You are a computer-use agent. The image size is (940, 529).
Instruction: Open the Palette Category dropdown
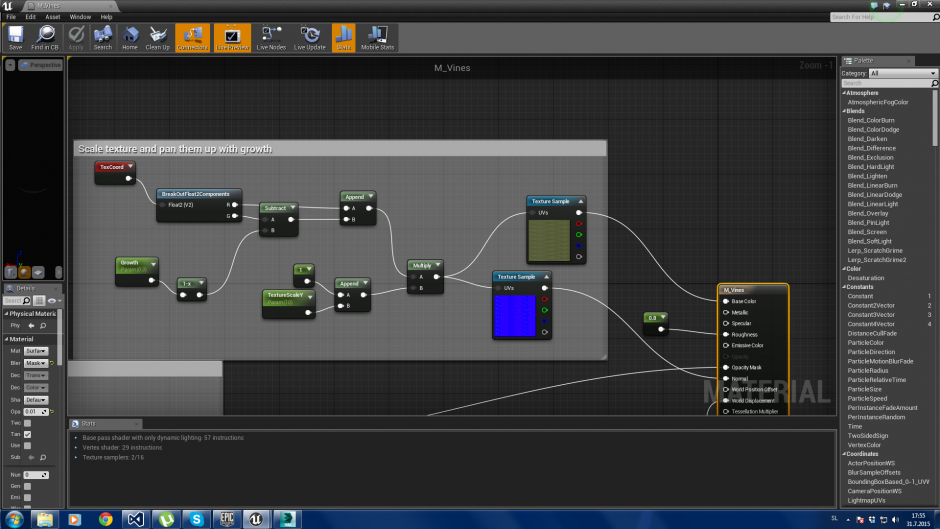(x=902, y=73)
